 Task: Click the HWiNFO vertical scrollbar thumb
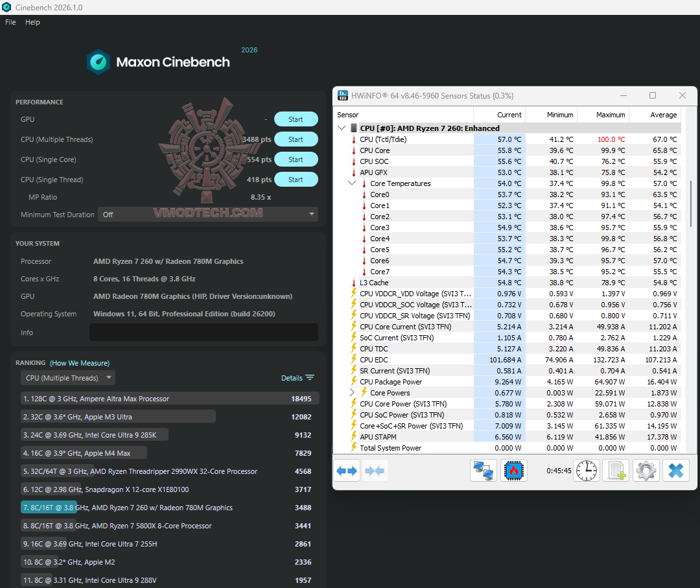pyautogui.click(x=691, y=204)
